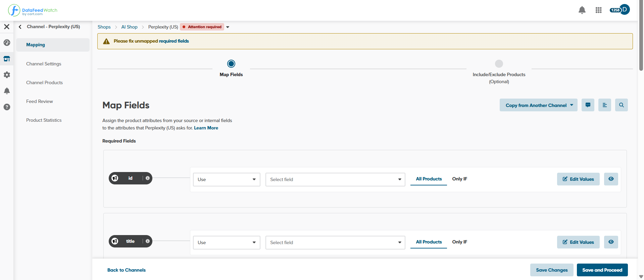Select the Mapping menu item
Screen dimensions: 644x280
pyautogui.click(x=53, y=45)
